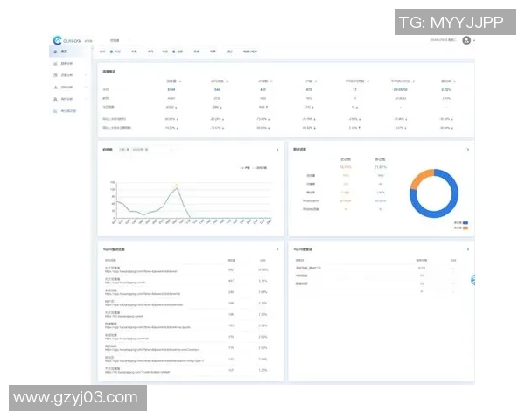Screen dimensions: 525x420
Task: Open the dropdown arrow beside the user avatar
Action: [474, 40]
